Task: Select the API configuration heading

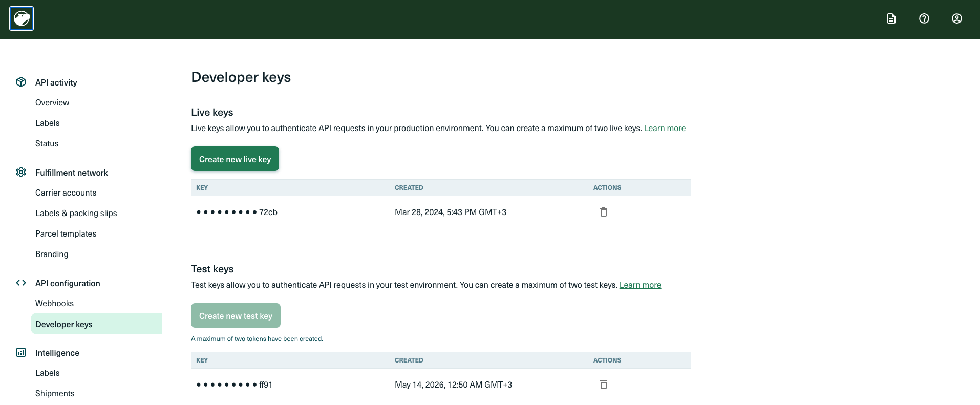Action: (x=68, y=283)
